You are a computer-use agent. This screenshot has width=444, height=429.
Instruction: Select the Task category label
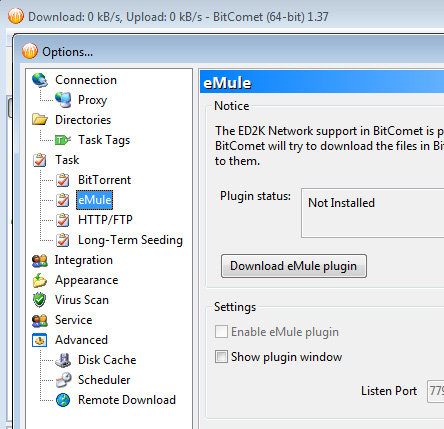[x=67, y=160]
